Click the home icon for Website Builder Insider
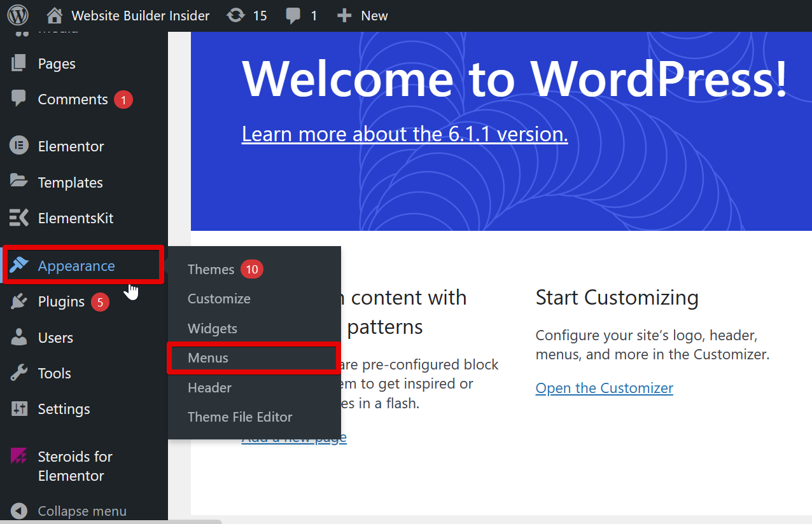 pyautogui.click(x=55, y=15)
